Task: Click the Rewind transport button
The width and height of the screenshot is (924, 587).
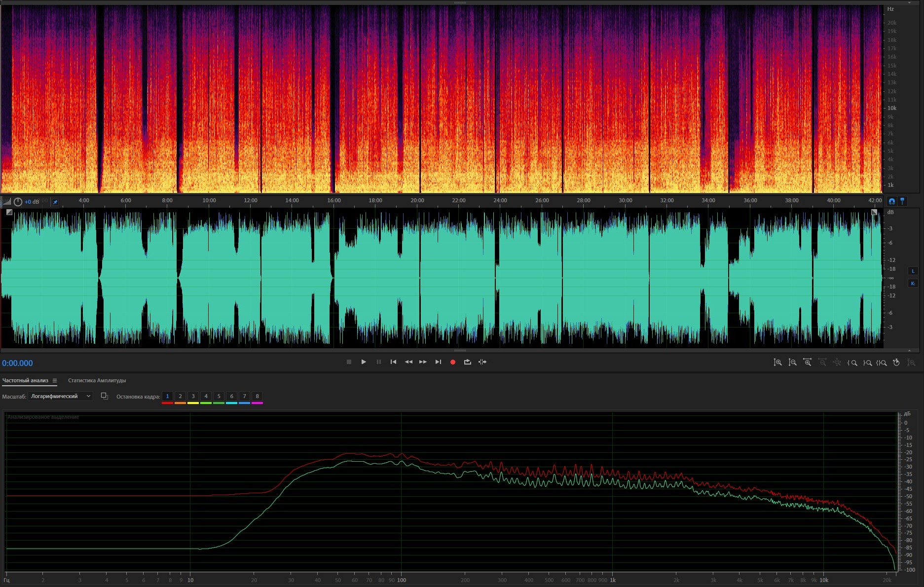Action: (x=408, y=362)
